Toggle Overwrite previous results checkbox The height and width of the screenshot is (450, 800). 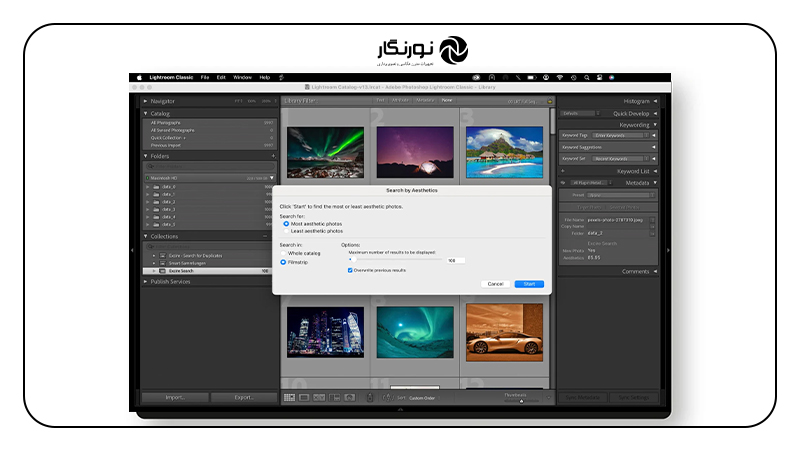coord(350,270)
